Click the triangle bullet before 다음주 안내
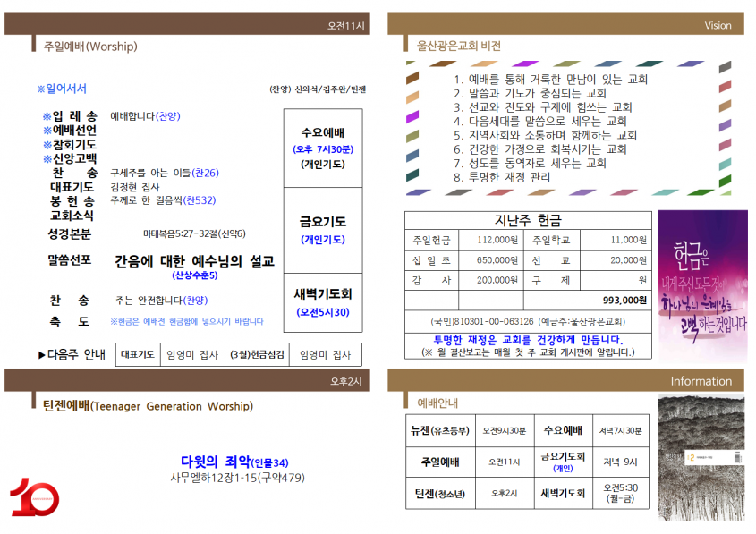 pyautogui.click(x=41, y=355)
